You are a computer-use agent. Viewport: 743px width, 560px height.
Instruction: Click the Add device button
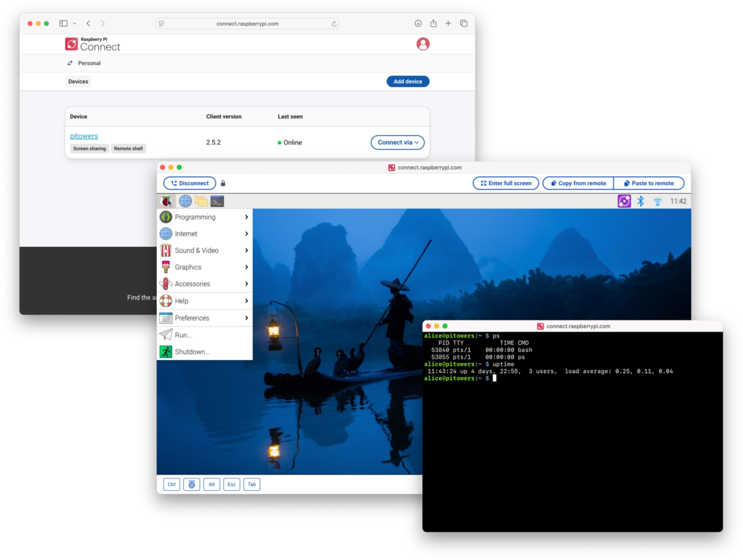click(408, 82)
